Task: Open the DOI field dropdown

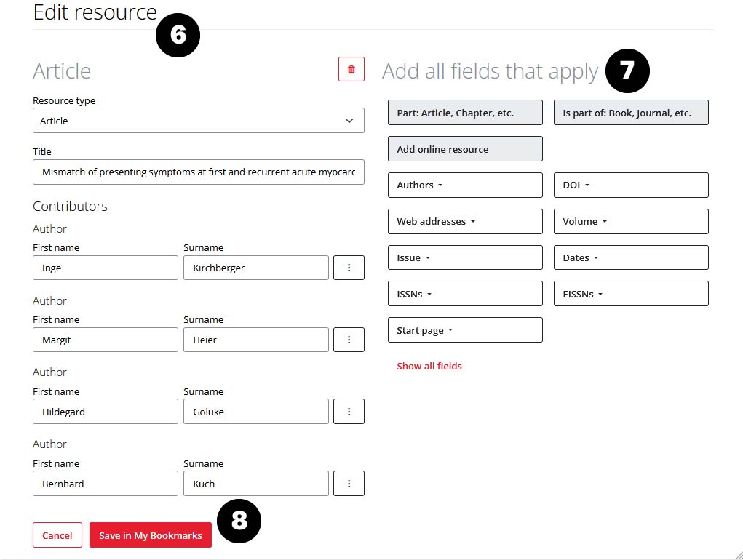Action: (631, 185)
